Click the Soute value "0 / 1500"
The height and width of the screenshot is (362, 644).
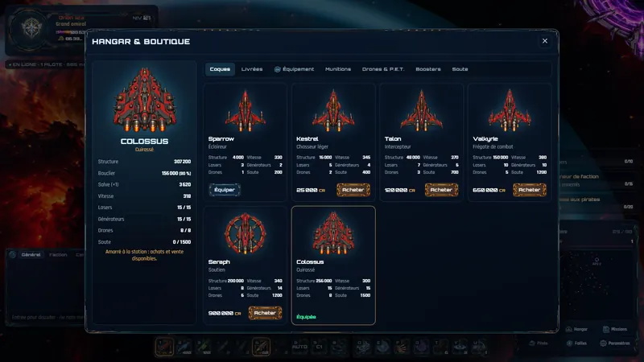pos(182,242)
